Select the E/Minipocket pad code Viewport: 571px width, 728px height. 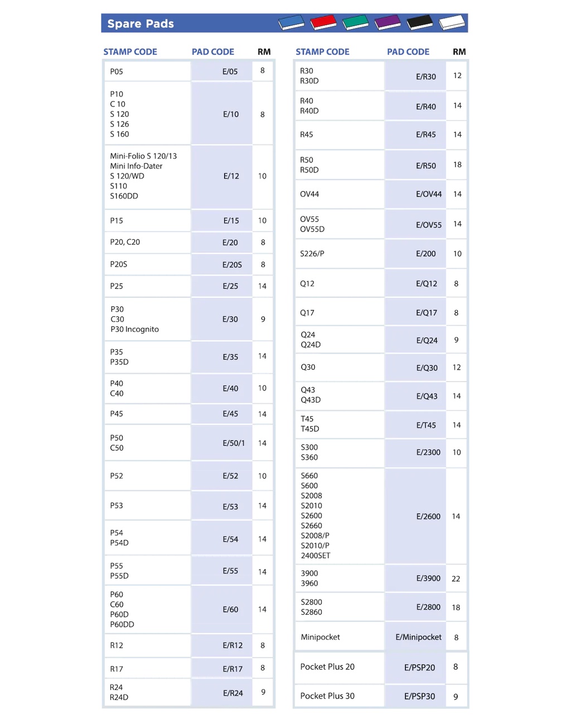[418, 637]
